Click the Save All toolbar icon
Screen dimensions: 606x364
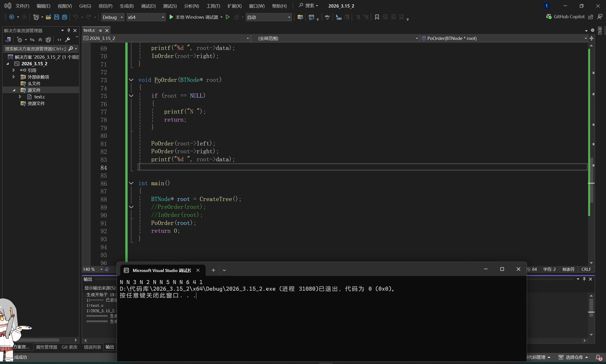(x=65, y=17)
